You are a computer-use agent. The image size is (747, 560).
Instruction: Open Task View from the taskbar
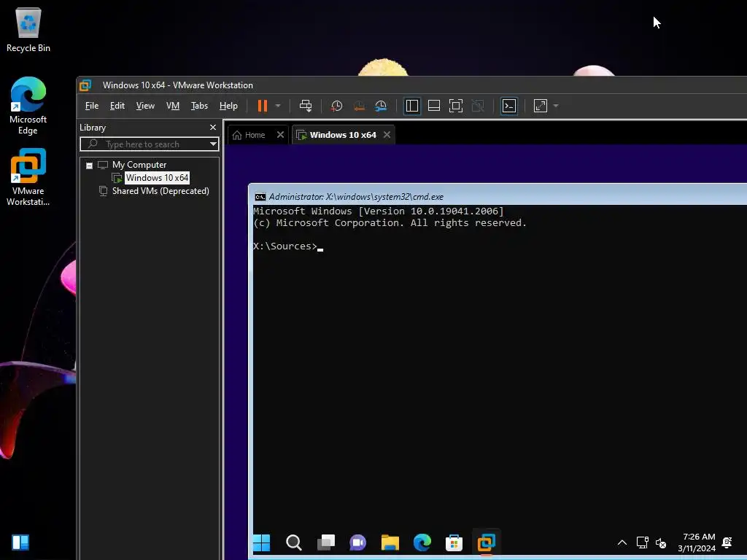click(x=326, y=542)
